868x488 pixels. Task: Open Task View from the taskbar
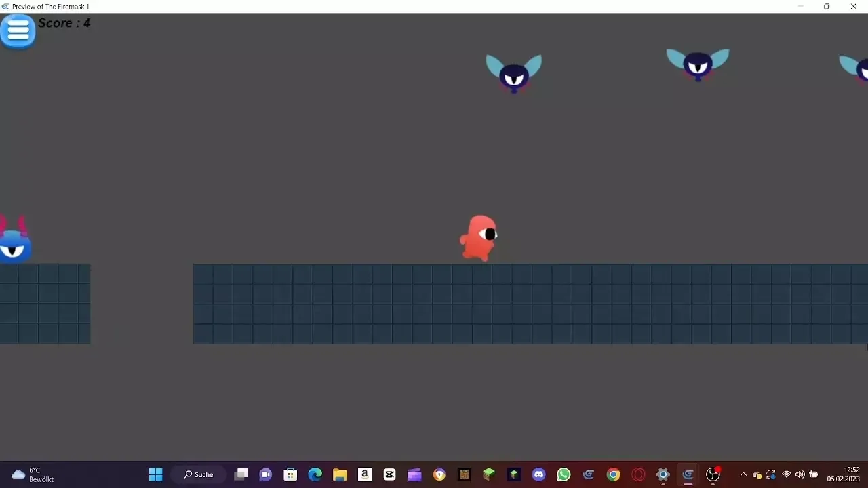click(x=241, y=474)
